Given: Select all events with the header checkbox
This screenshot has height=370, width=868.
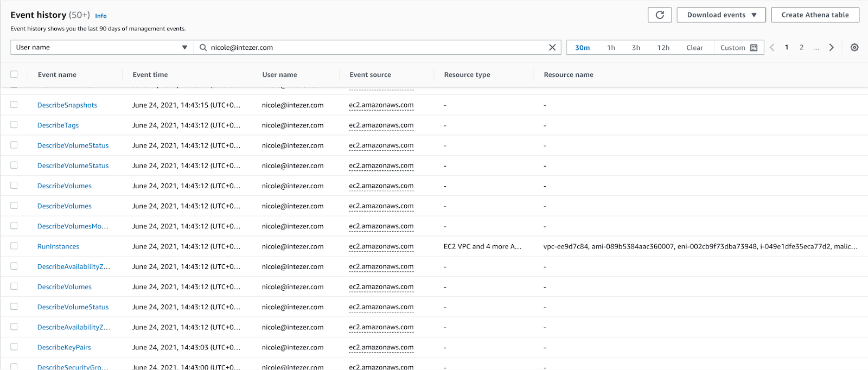Looking at the screenshot, I should pyautogui.click(x=14, y=74).
